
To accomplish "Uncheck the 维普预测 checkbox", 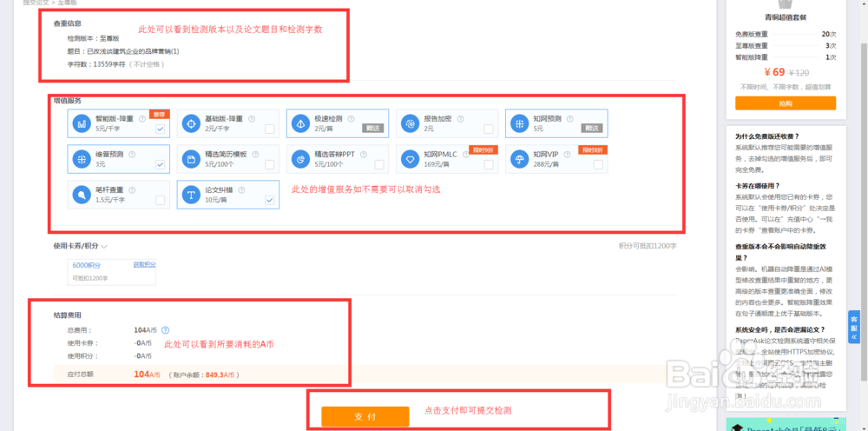I will pyautogui.click(x=160, y=164).
